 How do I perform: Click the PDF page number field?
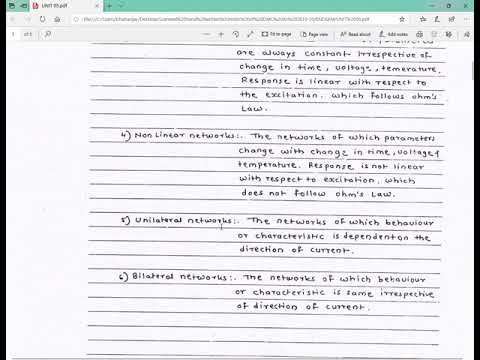click(13, 34)
